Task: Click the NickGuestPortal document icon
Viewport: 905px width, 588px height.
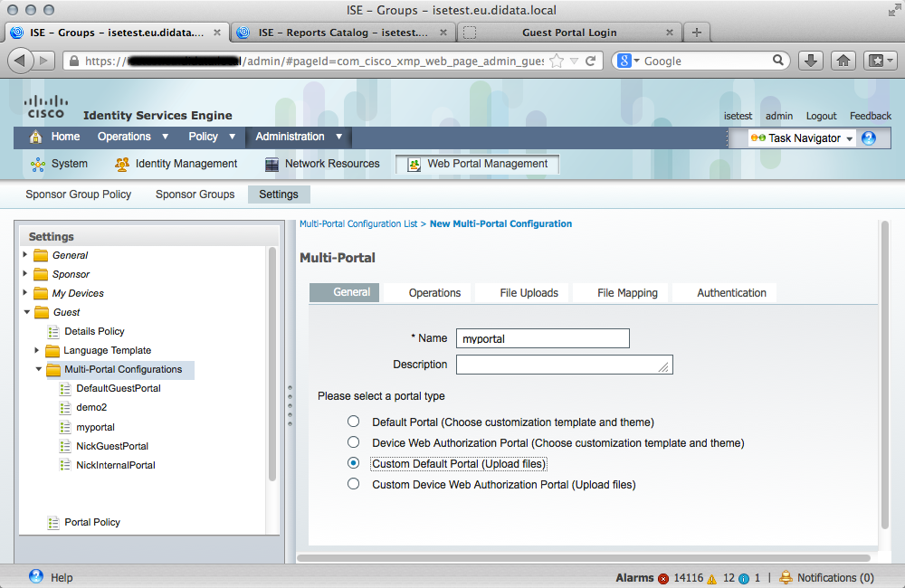Action: 65,446
